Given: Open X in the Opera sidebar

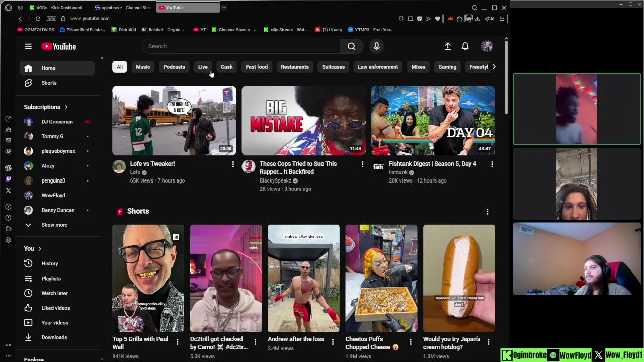Looking at the screenshot, I should point(8,190).
